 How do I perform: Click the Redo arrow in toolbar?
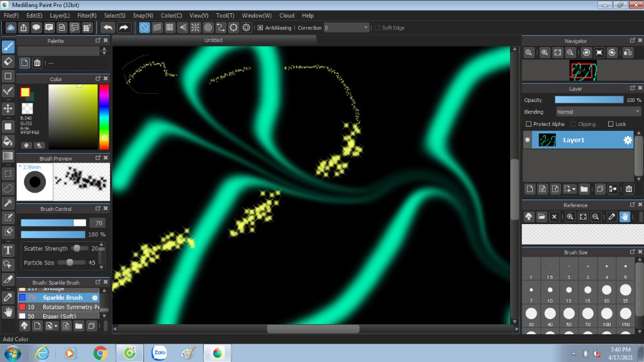tap(123, 28)
